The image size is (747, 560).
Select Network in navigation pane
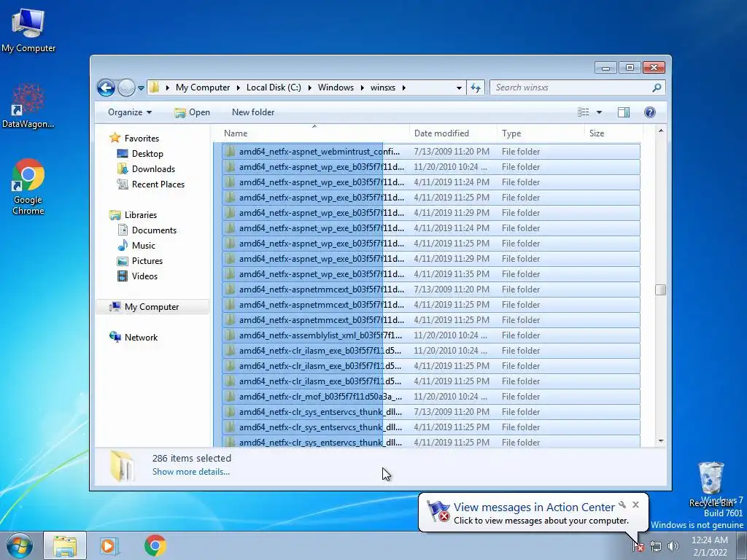pos(141,337)
